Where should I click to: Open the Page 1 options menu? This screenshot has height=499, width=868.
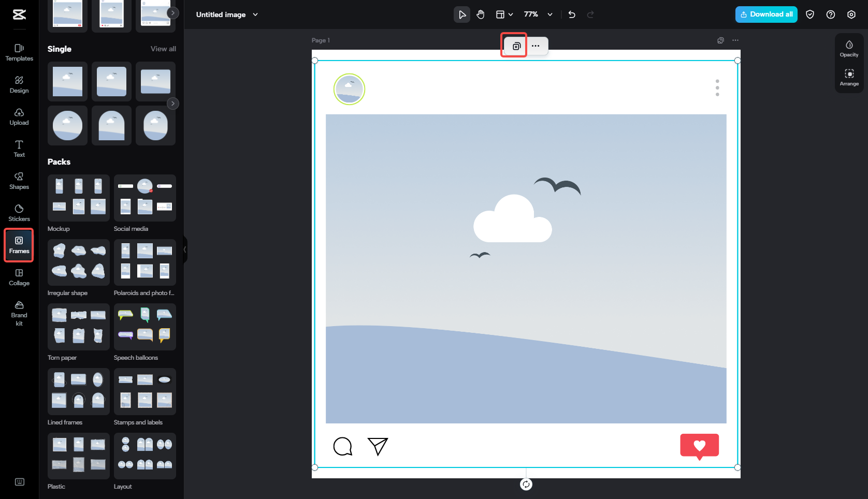735,40
